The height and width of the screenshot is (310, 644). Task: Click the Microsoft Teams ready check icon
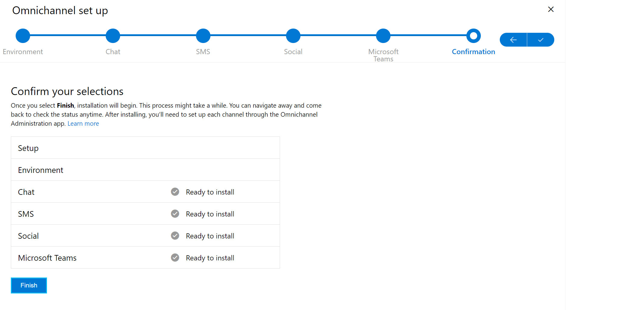point(175,258)
